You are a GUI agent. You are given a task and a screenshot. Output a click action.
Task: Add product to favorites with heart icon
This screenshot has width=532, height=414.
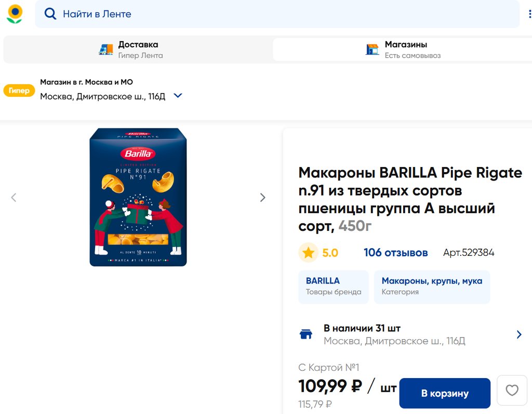click(512, 390)
